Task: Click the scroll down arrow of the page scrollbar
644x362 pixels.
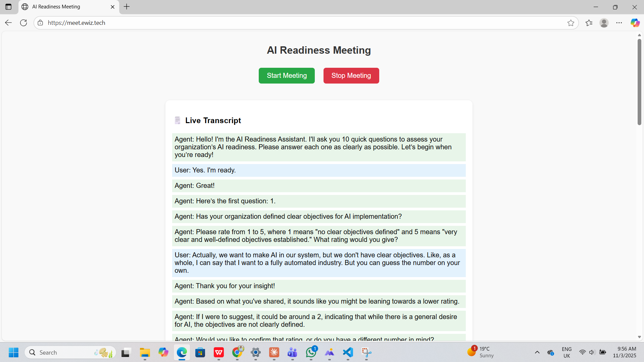Action: (x=639, y=337)
